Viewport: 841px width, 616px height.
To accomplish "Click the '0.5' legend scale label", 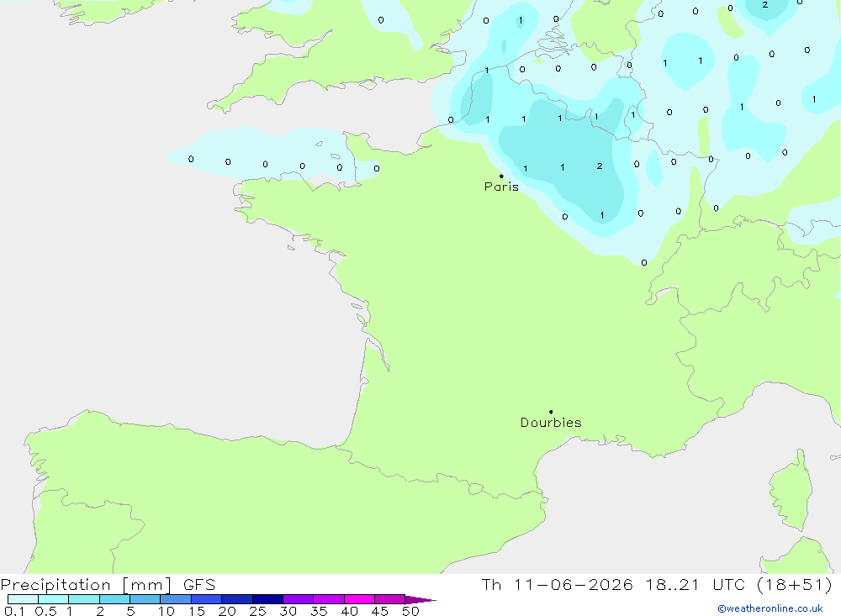I will (45, 611).
